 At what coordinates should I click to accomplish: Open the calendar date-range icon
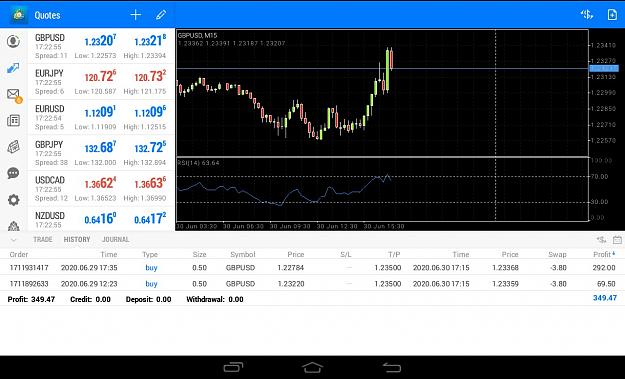pos(617,240)
